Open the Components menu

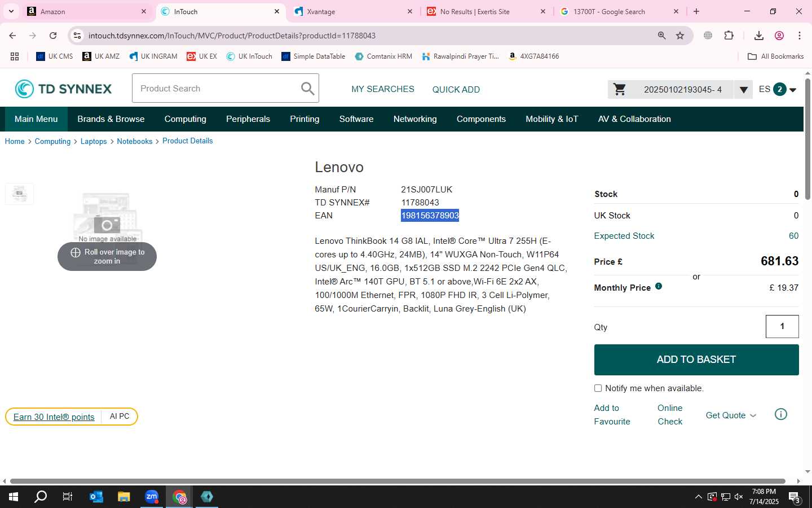[481, 119]
